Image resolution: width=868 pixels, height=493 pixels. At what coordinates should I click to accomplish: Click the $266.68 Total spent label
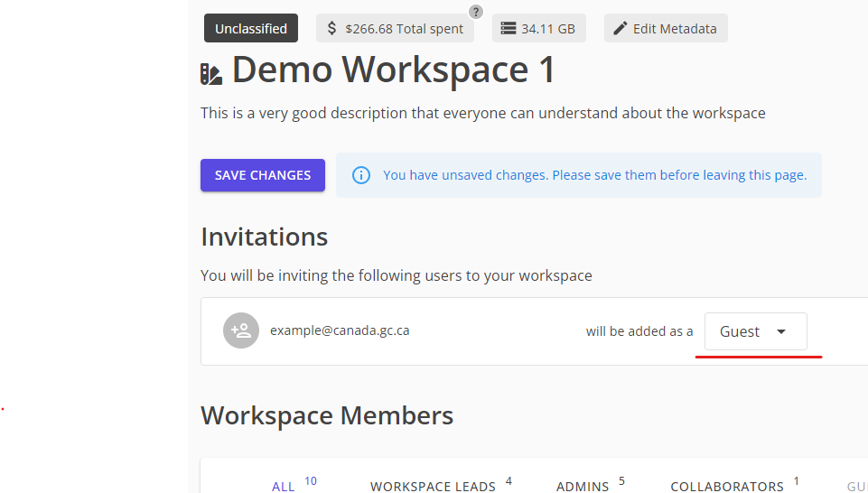click(x=404, y=29)
